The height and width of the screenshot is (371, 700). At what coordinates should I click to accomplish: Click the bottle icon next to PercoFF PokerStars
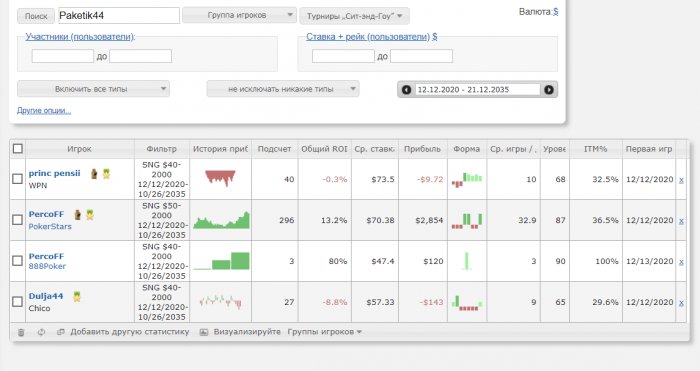click(x=78, y=215)
